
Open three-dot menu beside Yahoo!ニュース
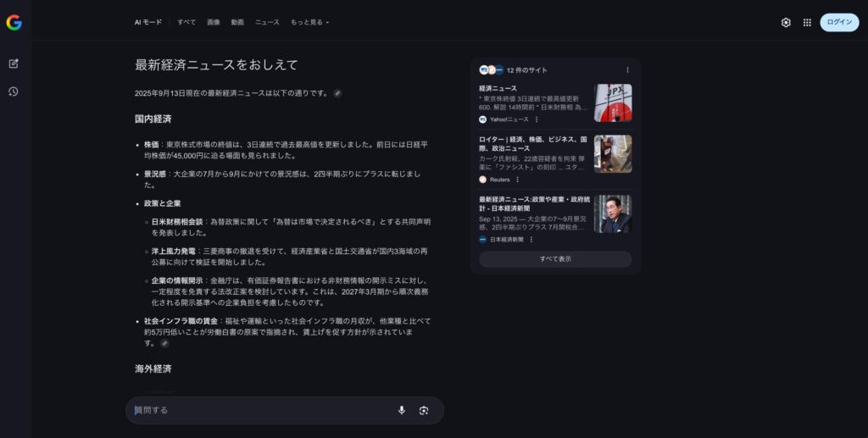537,119
